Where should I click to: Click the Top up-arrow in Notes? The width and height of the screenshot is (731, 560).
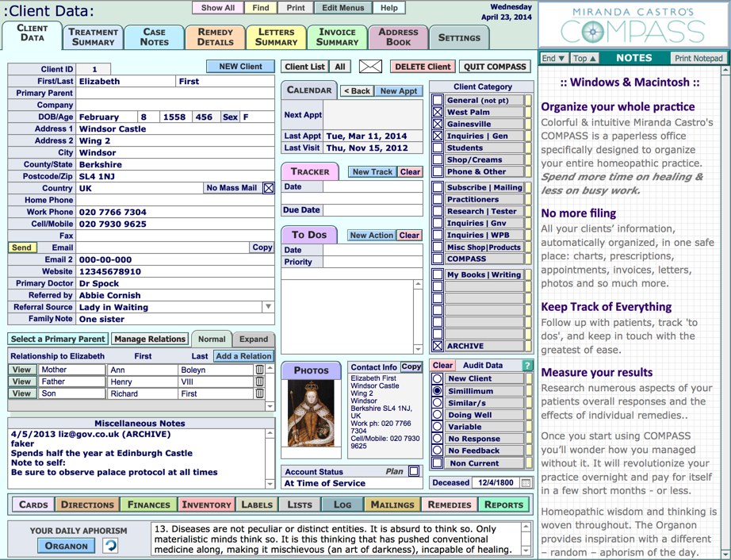click(585, 59)
